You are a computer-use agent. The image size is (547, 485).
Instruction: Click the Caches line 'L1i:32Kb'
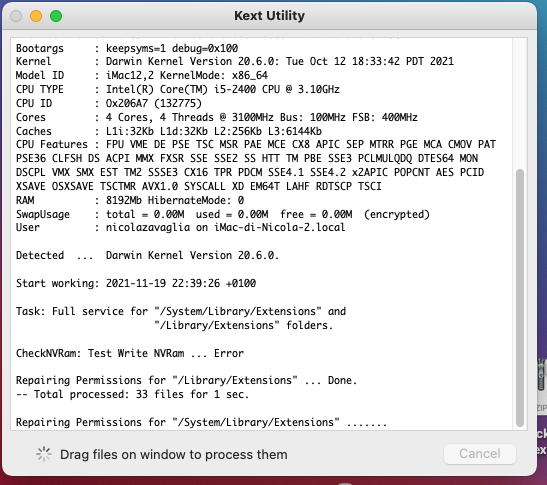click(169, 131)
